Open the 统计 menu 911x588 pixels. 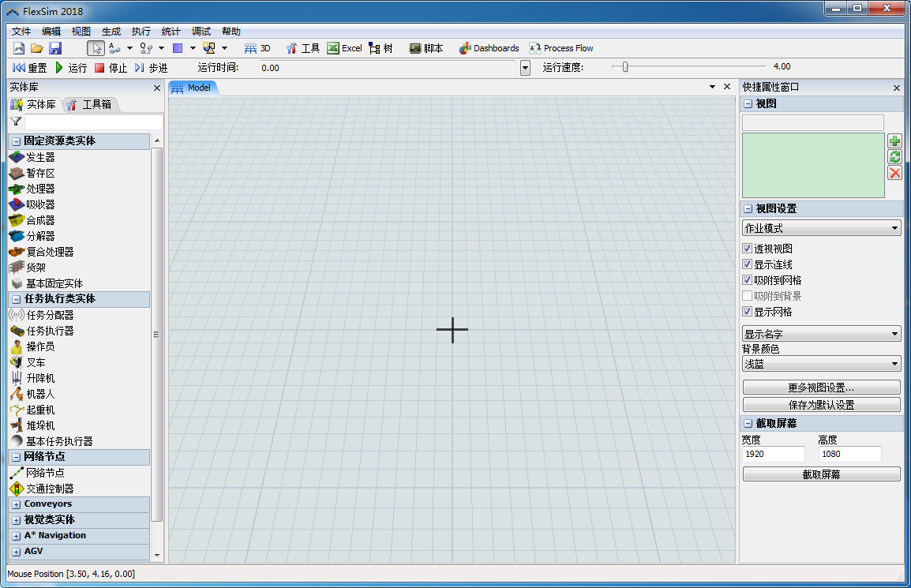pyautogui.click(x=171, y=32)
